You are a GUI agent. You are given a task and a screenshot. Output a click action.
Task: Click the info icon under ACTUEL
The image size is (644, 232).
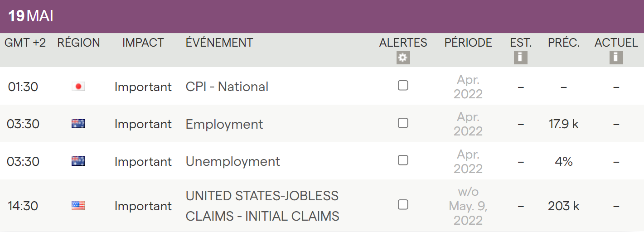[x=616, y=57]
